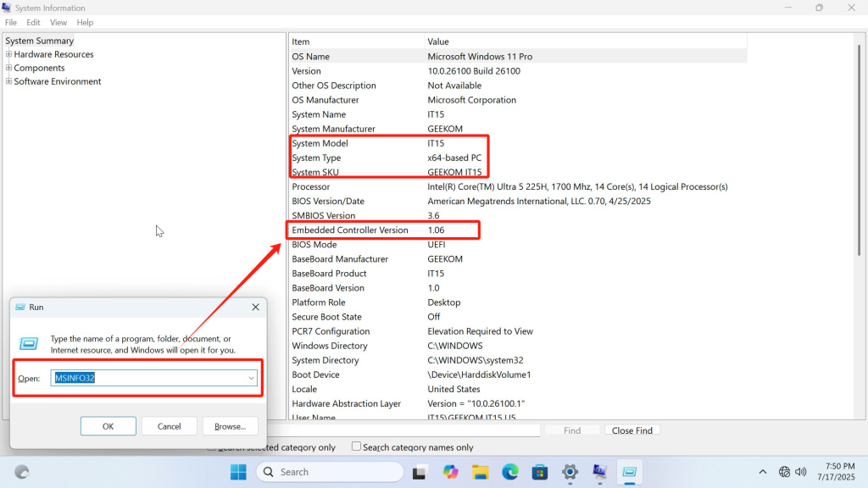This screenshot has width=868, height=488.
Task: Select the Platform Role row label
Action: pyautogui.click(x=319, y=302)
